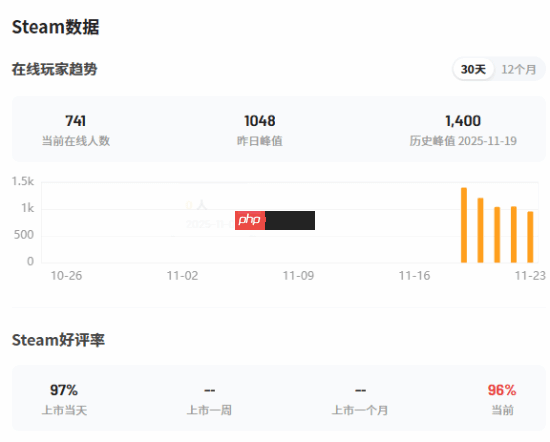The height and width of the screenshot is (442, 550).
Task: Click the 11-16 x-axis date label
Action: (x=414, y=276)
